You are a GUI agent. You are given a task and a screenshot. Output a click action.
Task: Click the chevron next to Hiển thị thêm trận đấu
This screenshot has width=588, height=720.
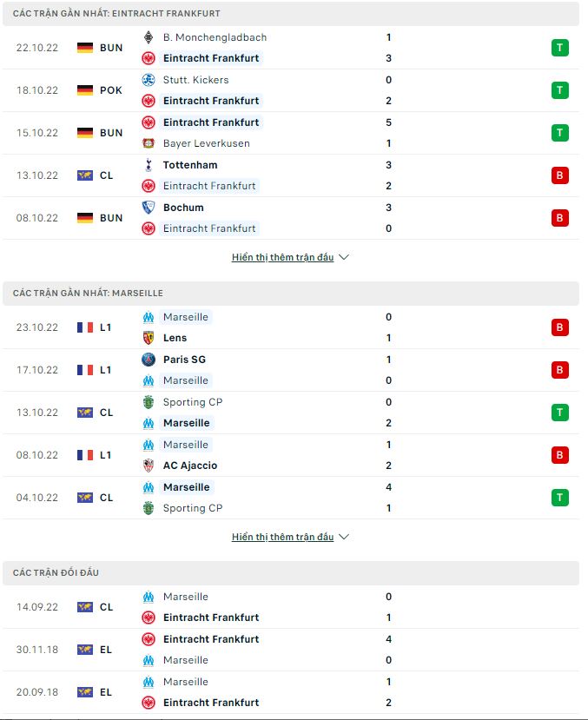tap(344, 257)
